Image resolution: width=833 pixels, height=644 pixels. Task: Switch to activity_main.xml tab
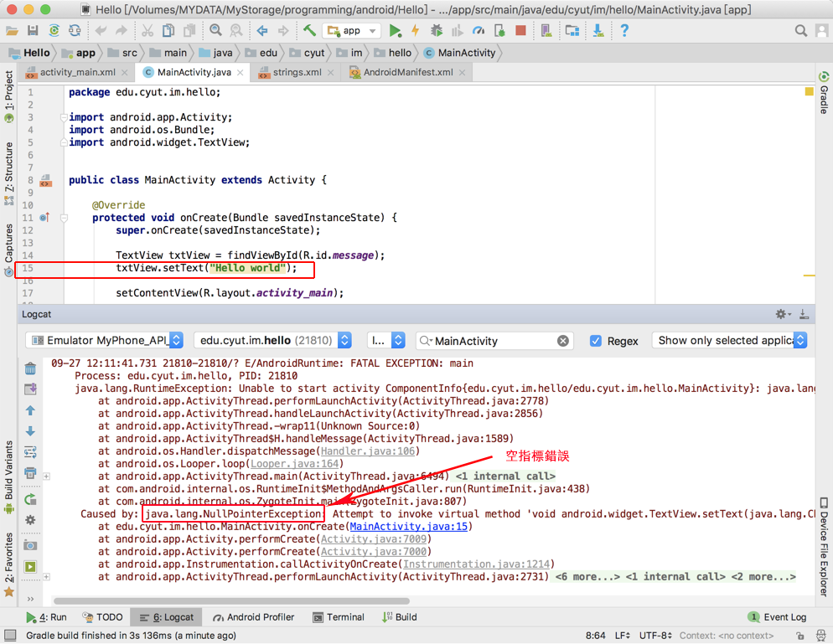coord(78,72)
